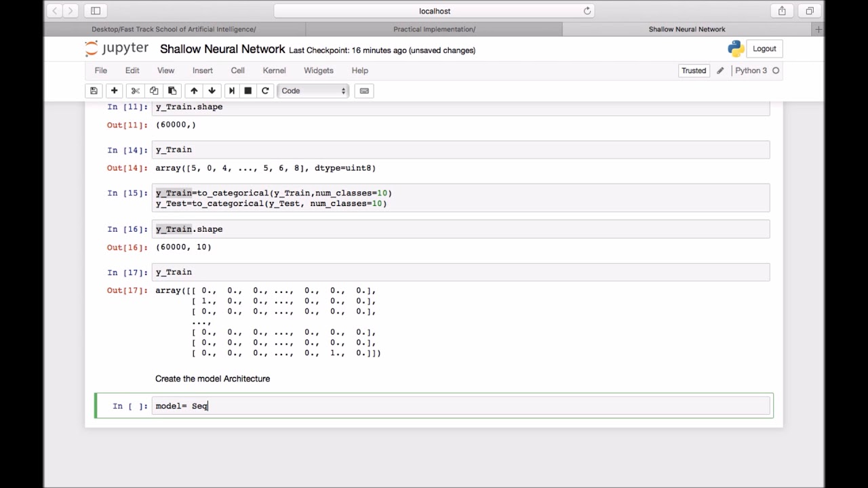The width and height of the screenshot is (868, 488).
Task: Open the Help menu
Action: (359, 70)
